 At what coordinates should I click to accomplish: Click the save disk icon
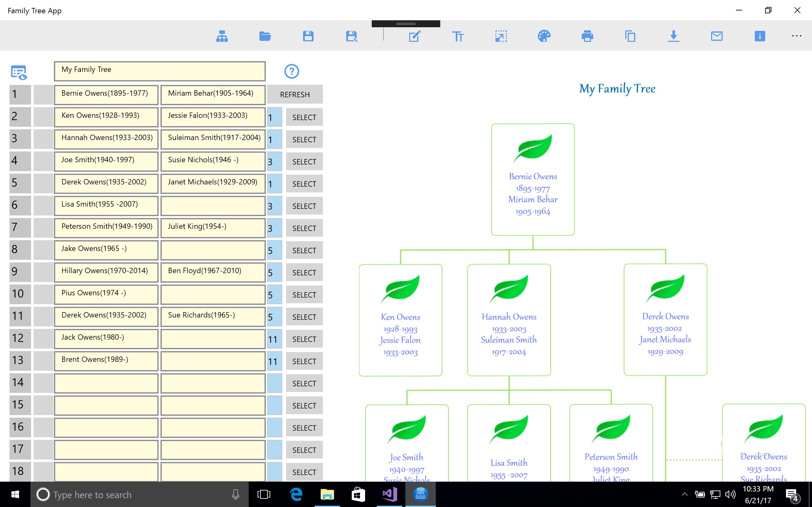[308, 36]
